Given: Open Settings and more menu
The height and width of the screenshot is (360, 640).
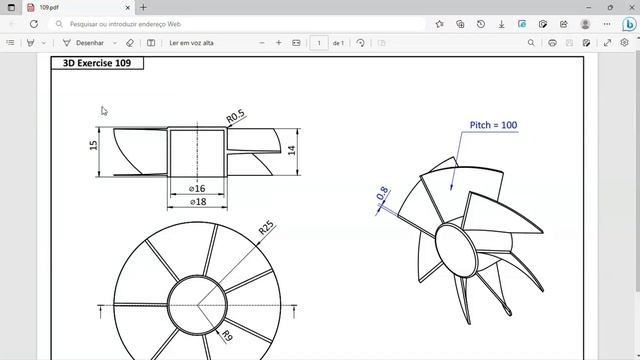Looking at the screenshot, I should pos(607,24).
